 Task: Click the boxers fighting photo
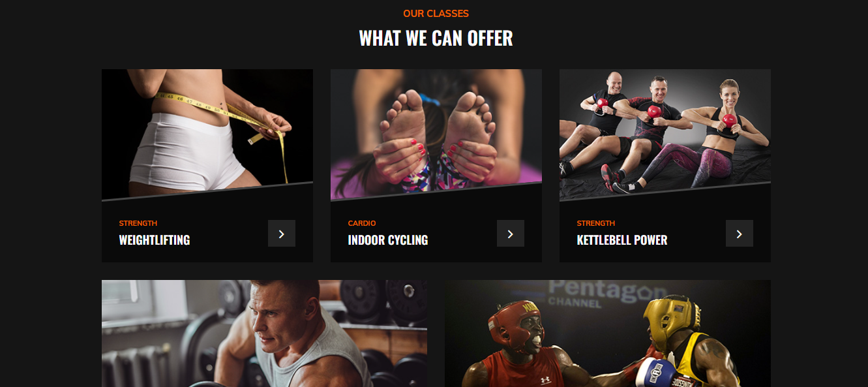pyautogui.click(x=608, y=333)
